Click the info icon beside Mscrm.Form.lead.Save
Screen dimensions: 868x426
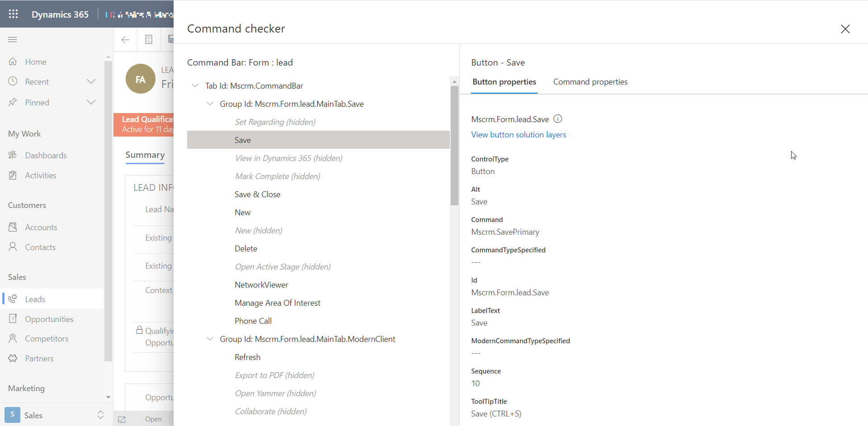558,118
